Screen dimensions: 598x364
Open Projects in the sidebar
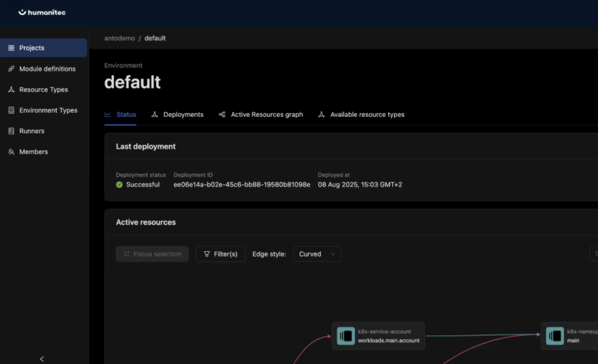[x=43, y=48]
